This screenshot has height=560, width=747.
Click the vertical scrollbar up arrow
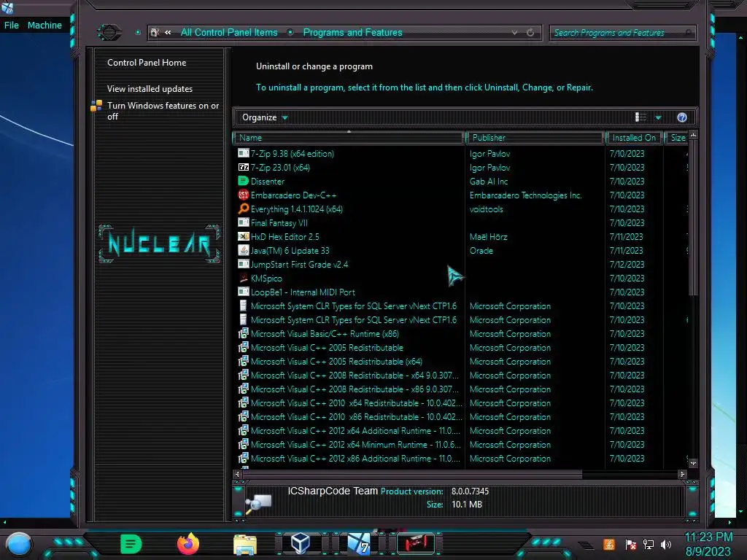[693, 136]
